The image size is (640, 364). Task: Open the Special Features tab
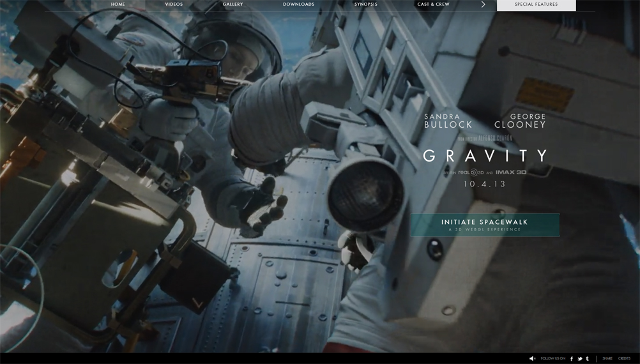537,5
